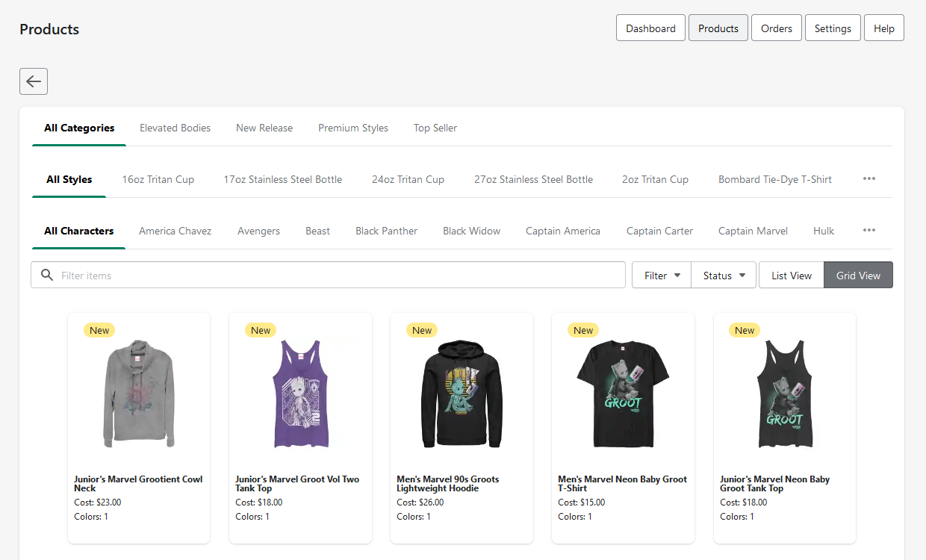Filter by Captain Carter character
Viewport: 926px width, 560px height.
coord(659,231)
